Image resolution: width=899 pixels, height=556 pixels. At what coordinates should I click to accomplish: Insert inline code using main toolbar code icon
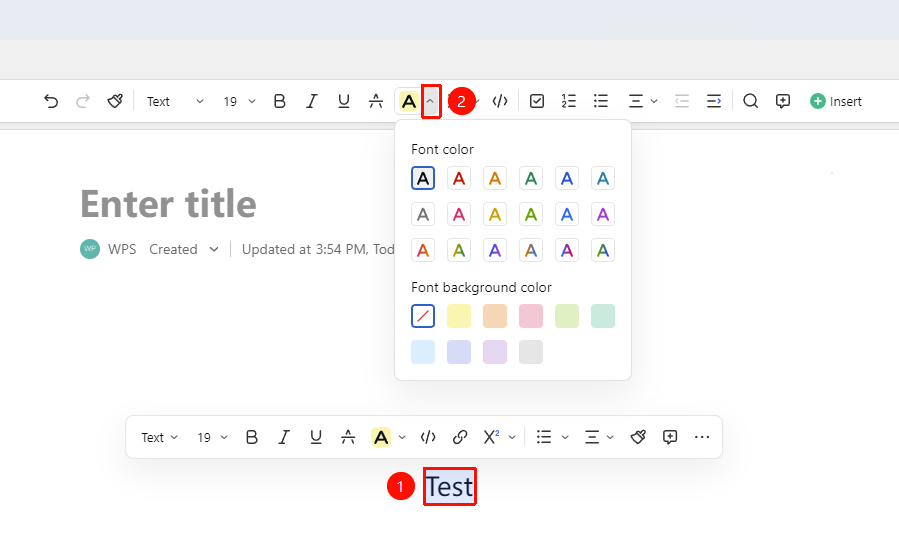pos(500,101)
